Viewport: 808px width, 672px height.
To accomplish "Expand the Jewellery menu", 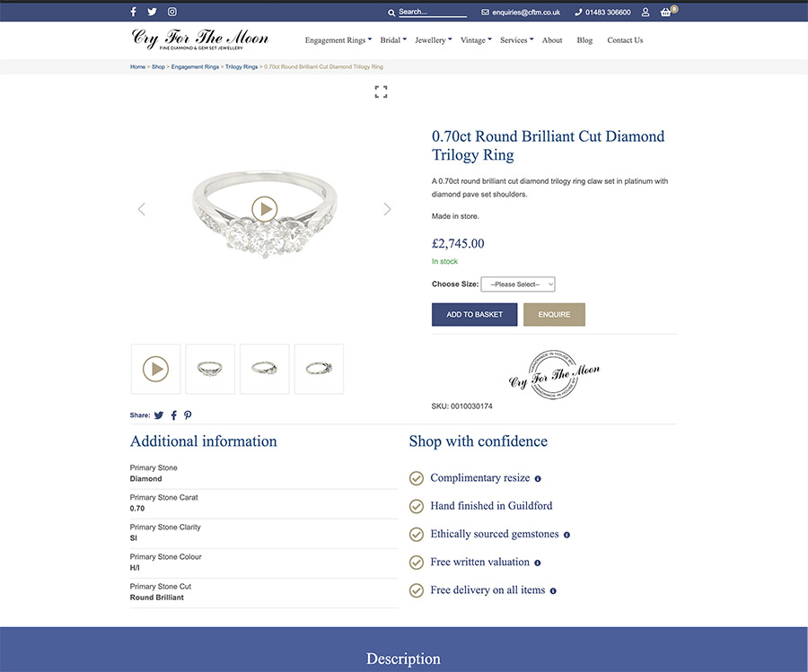I will click(433, 40).
